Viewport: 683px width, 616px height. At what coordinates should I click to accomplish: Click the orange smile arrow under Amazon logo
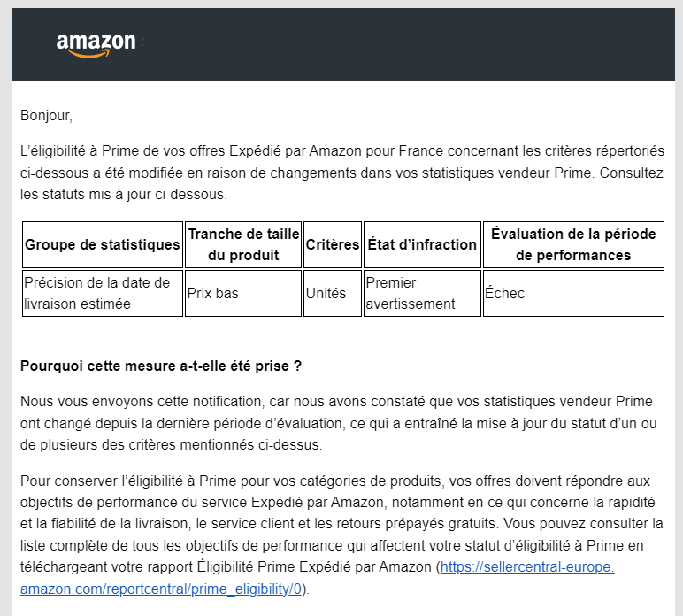point(88,54)
